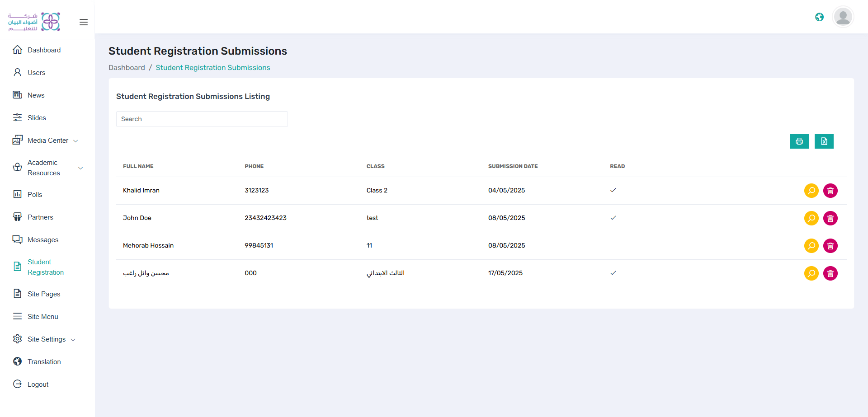This screenshot has height=417, width=868.
Task: Click the Partners icon in sidebar
Action: tap(17, 217)
